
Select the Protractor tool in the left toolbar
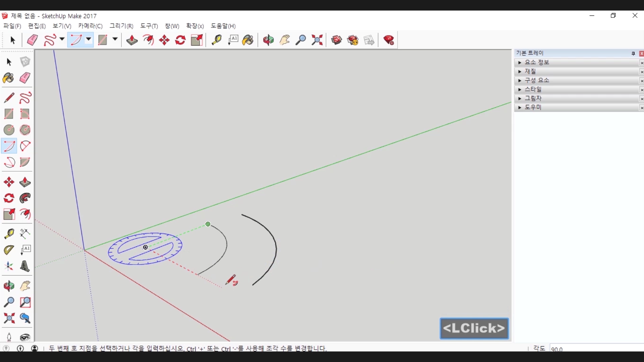tap(9, 250)
